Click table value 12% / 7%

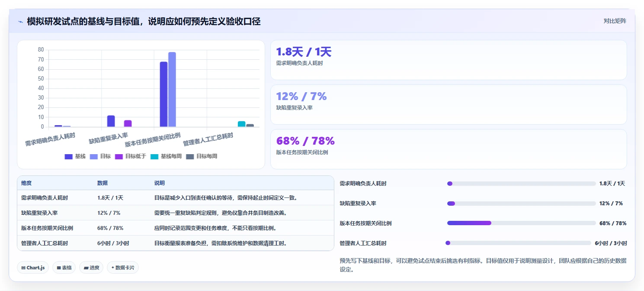(x=109, y=213)
